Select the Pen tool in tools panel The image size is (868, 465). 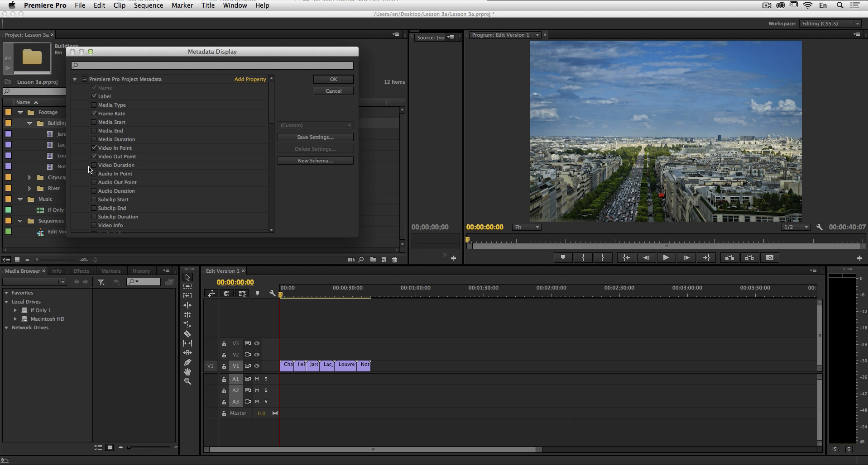[187, 362]
